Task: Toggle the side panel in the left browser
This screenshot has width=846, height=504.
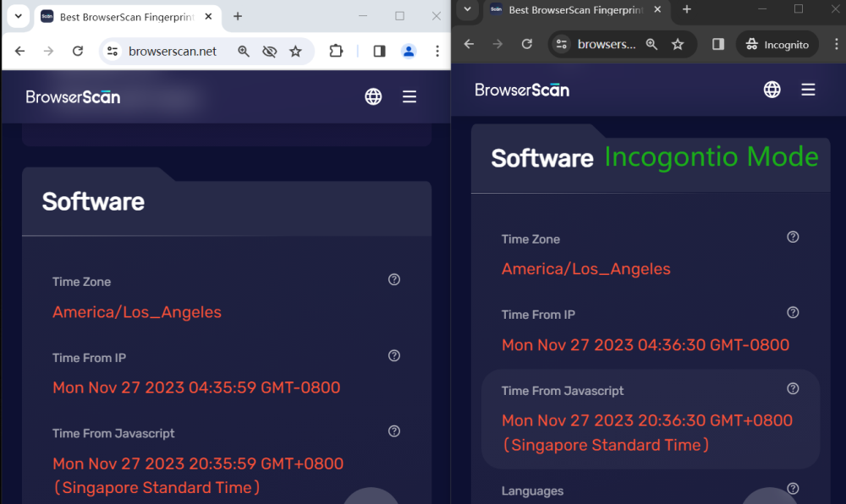Action: tap(379, 52)
